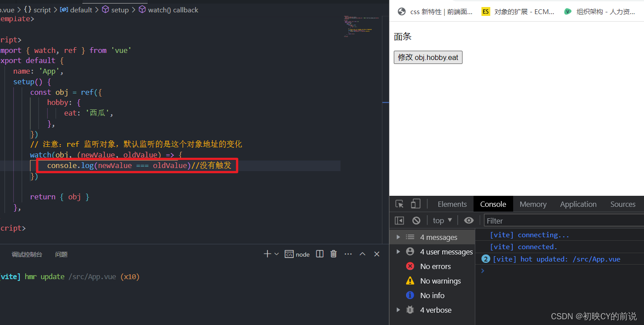Open the new terminal launch profile dropdown
This screenshot has height=325, width=644.
277,254
